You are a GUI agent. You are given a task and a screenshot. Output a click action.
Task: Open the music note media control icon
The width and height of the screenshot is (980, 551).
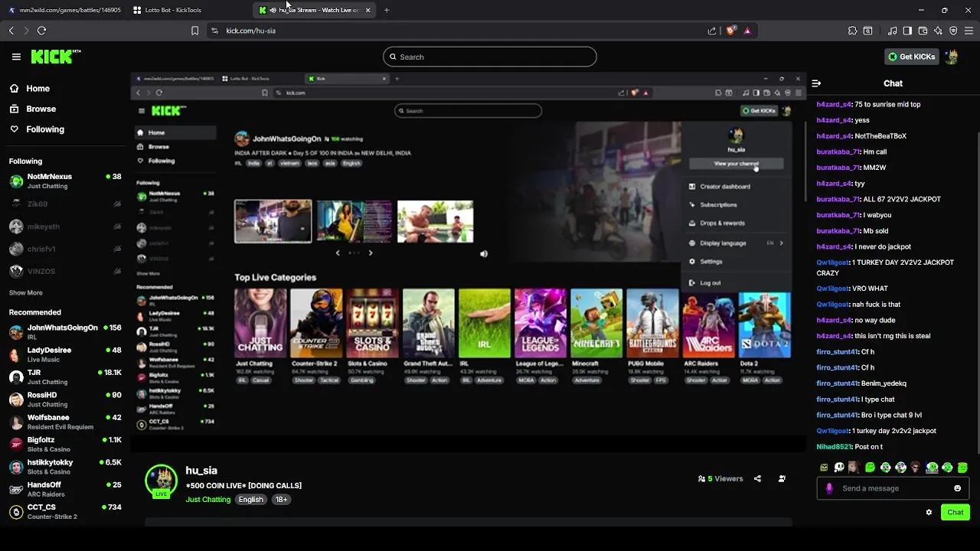pos(892,31)
